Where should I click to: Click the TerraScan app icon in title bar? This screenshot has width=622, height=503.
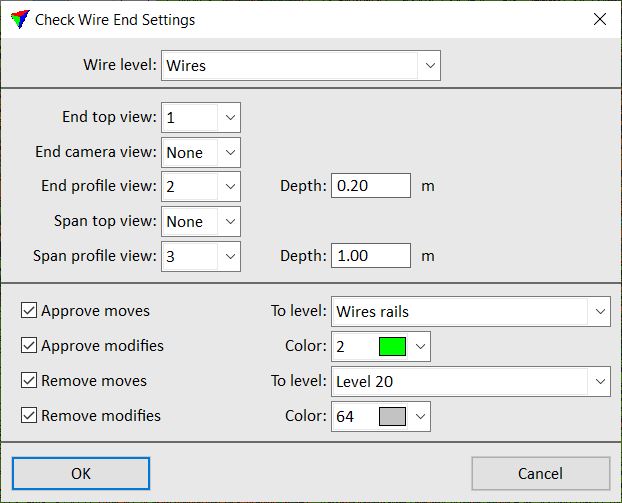coord(20,19)
